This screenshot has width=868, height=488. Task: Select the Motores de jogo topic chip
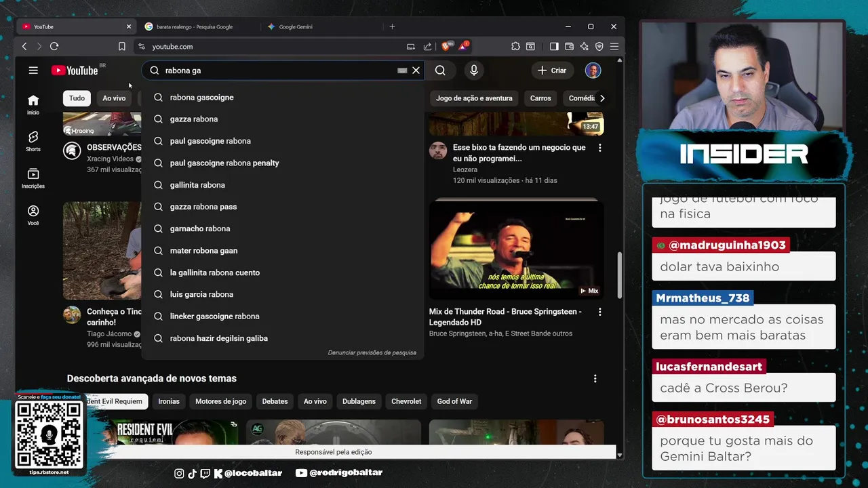(221, 401)
